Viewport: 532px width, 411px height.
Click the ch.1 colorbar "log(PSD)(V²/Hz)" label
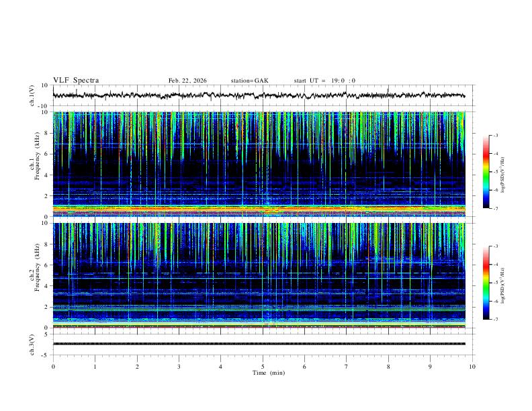point(503,175)
